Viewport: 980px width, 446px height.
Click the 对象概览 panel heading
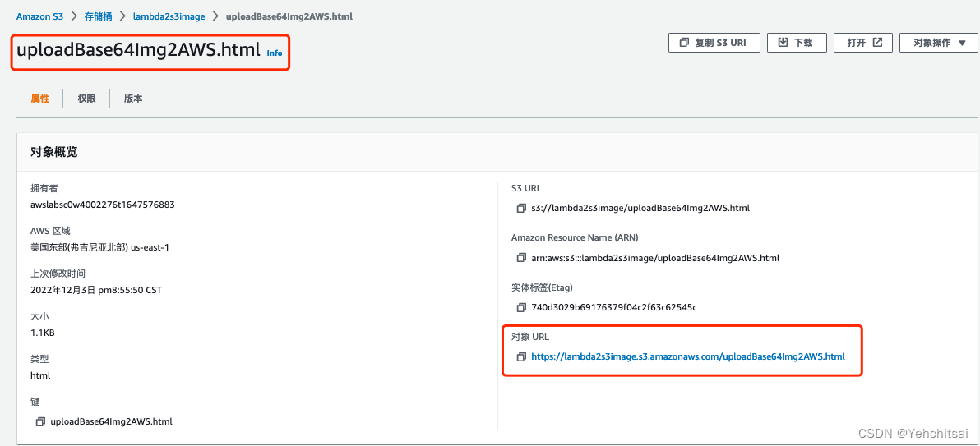(54, 152)
